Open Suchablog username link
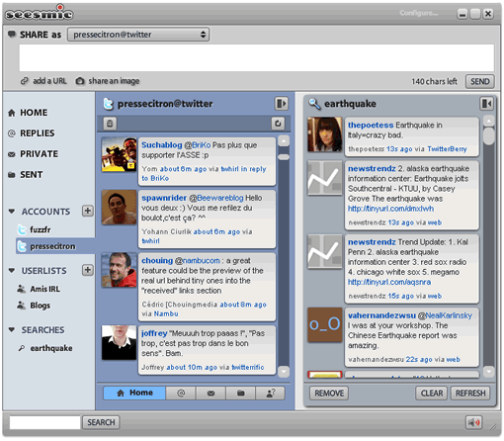Viewport: 504px width, 441px height. click(x=162, y=145)
